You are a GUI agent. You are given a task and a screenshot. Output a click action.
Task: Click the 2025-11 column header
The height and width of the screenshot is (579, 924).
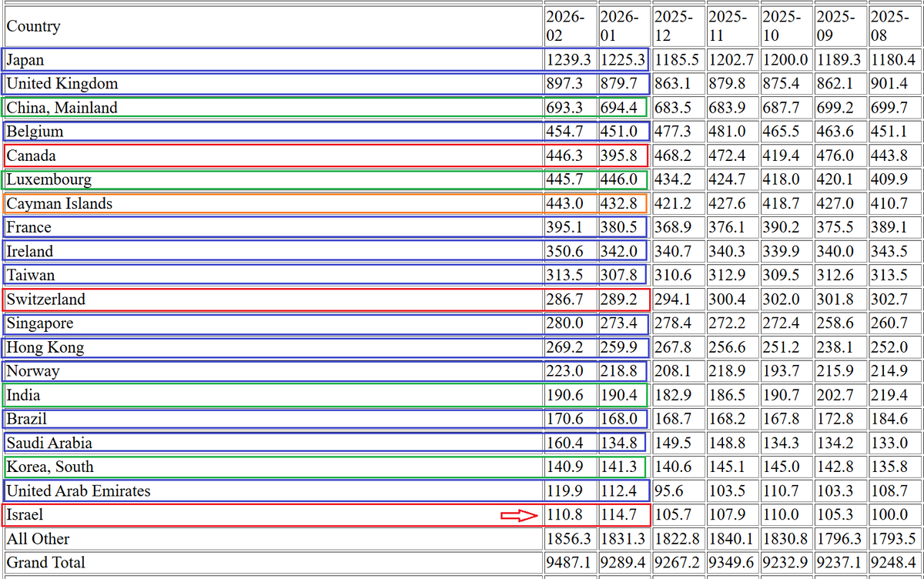click(x=732, y=26)
